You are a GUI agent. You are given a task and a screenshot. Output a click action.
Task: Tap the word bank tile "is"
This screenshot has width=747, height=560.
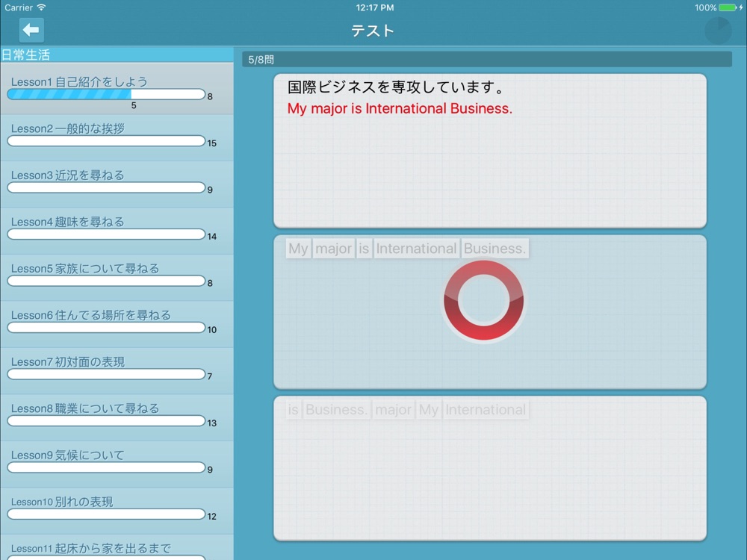pos(294,409)
